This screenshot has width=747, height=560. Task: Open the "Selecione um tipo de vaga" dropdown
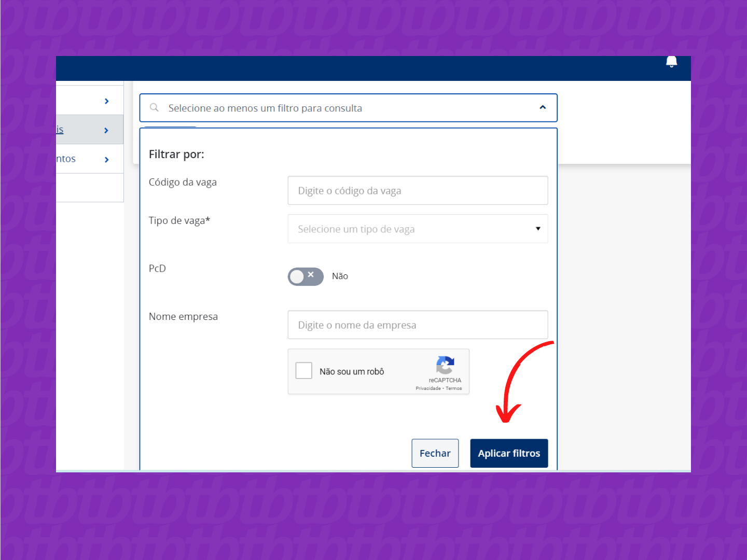tap(418, 229)
